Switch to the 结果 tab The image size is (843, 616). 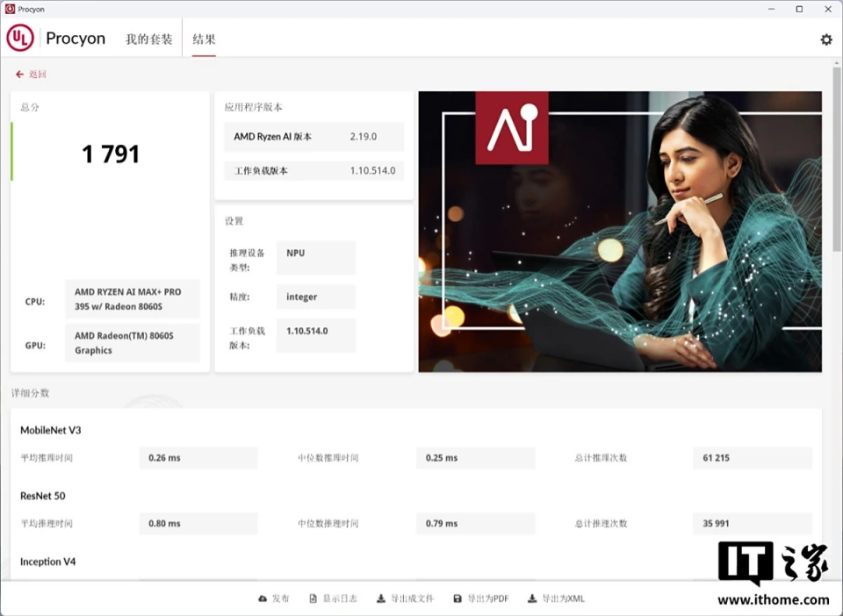(204, 39)
